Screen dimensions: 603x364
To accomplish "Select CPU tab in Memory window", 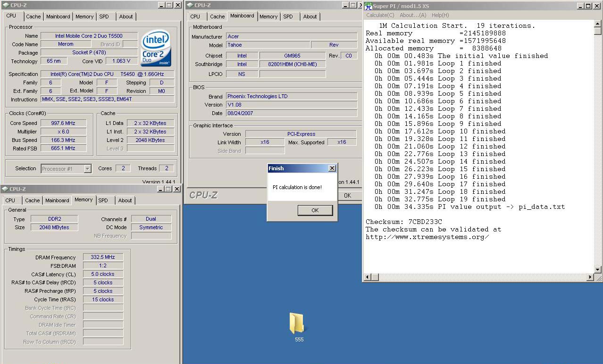I will (10, 200).
